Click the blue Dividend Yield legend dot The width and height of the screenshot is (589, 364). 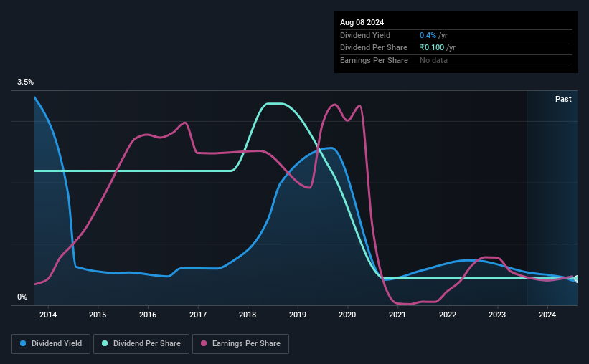23,343
